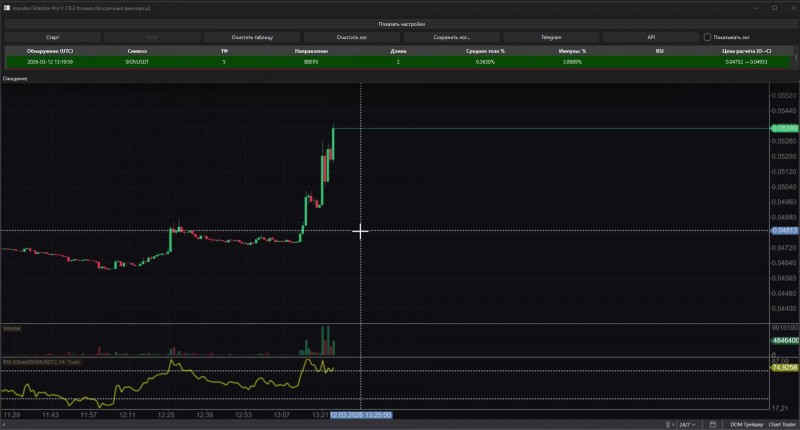
Task: Select the 2026-03-12 13:19:59 detection cell
Action: (x=50, y=62)
